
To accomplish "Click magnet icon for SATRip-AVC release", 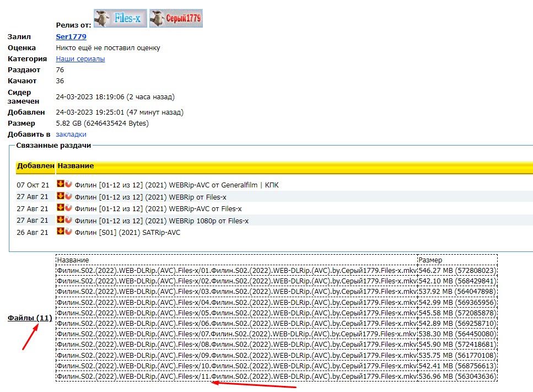I will click(68, 232).
